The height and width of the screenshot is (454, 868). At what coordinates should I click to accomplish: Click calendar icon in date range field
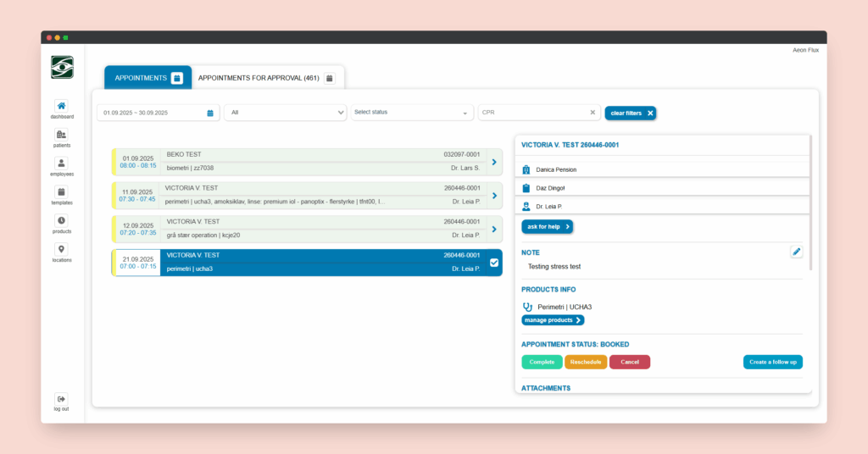(x=210, y=113)
